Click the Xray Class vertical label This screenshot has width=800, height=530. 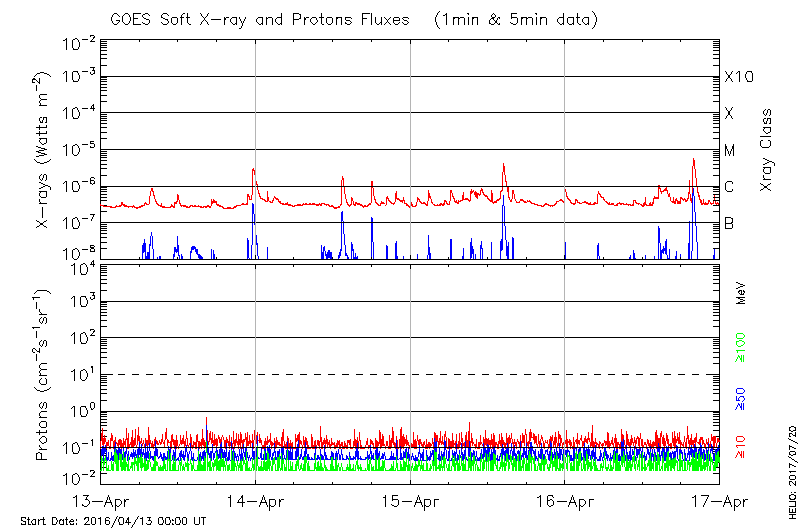768,150
